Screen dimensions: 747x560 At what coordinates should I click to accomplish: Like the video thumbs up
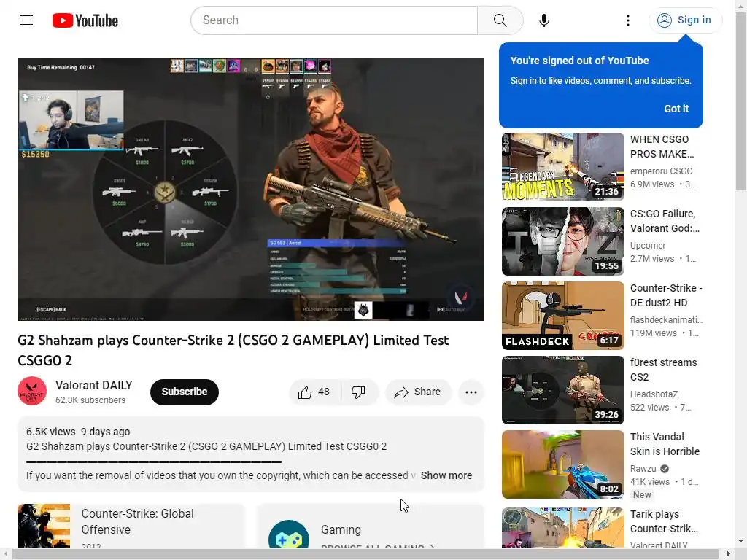(x=314, y=392)
